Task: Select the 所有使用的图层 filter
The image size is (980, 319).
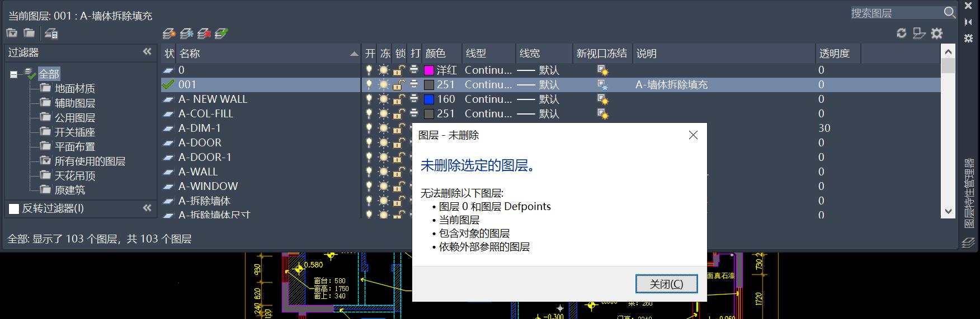Action: [x=89, y=161]
